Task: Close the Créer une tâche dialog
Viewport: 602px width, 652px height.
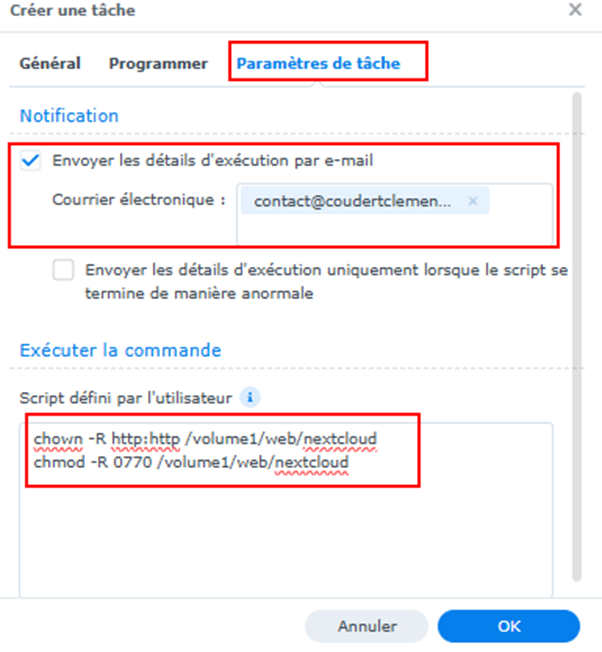Action: [x=575, y=10]
